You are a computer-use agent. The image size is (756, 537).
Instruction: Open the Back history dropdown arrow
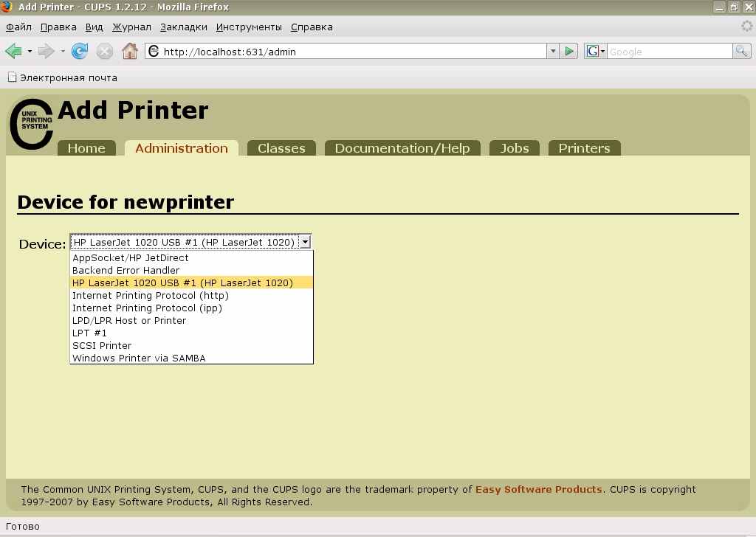point(30,51)
